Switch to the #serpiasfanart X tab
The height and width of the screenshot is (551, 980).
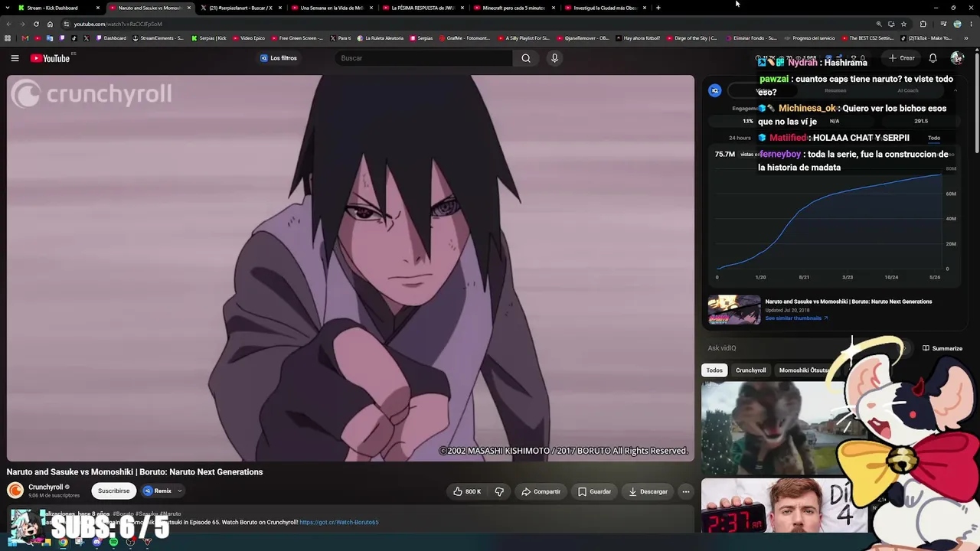tap(240, 8)
